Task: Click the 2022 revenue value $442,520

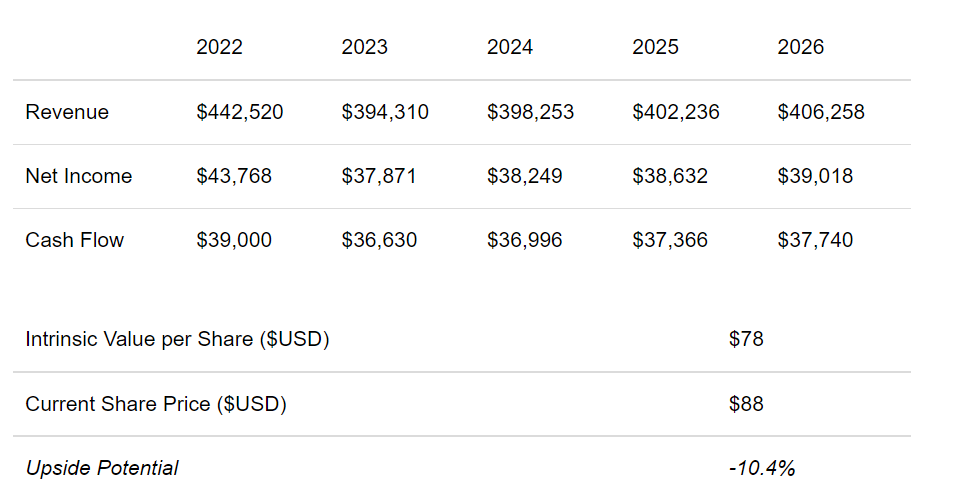Action: 239,112
